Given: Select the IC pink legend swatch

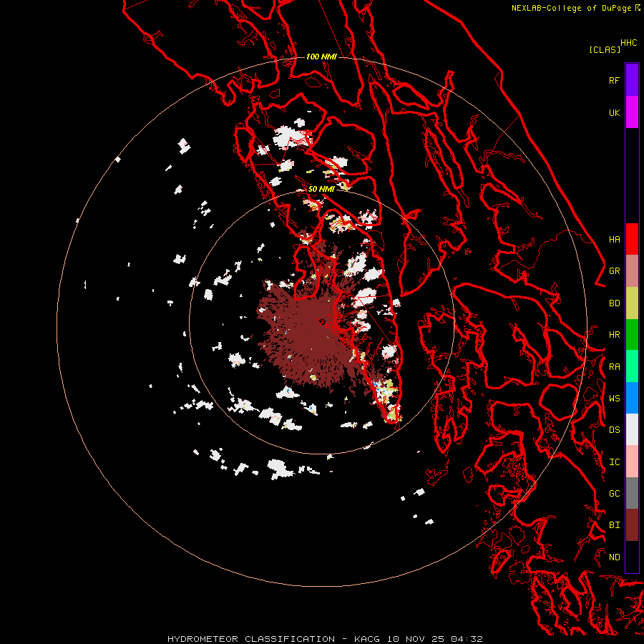Looking at the screenshot, I should click(x=632, y=462).
